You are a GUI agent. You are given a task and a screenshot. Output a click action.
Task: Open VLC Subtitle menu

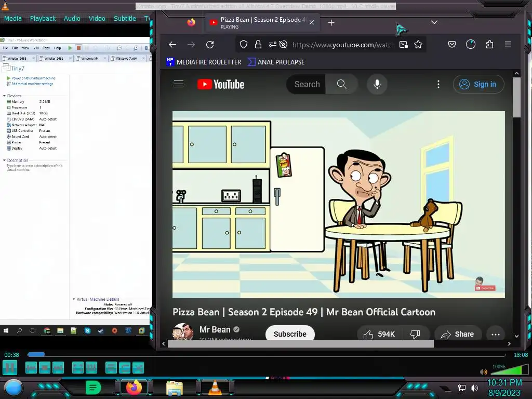coord(125,18)
